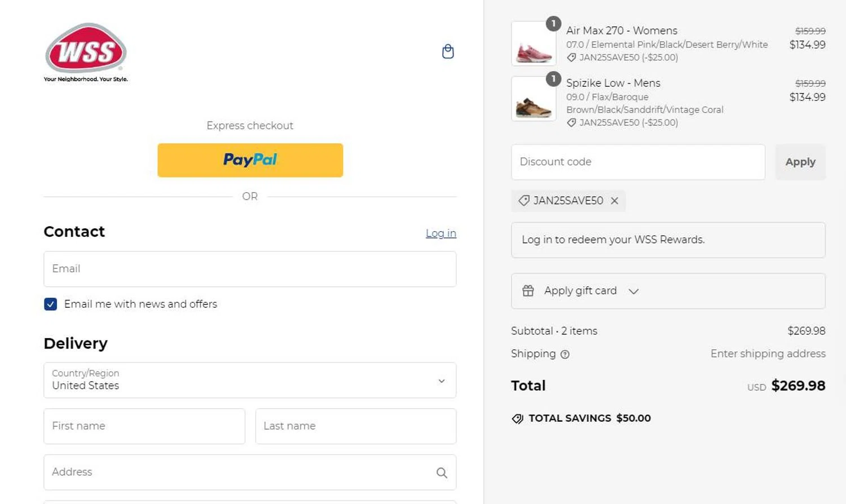Focus the Email input field
This screenshot has width=846, height=504.
(249, 269)
